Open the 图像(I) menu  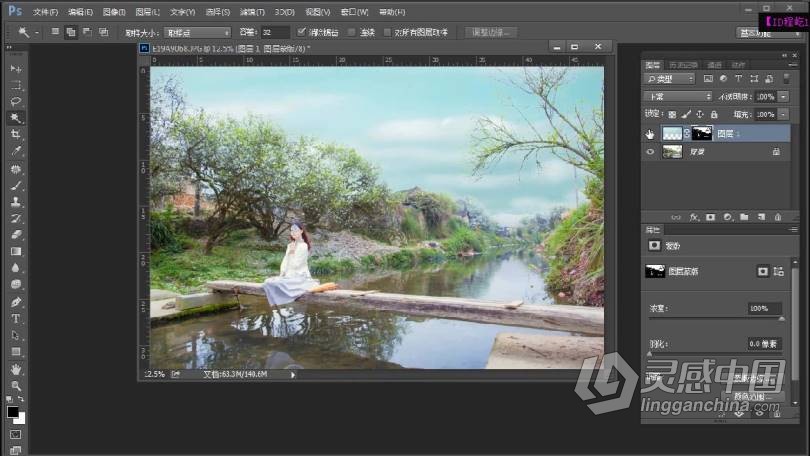[x=114, y=12]
